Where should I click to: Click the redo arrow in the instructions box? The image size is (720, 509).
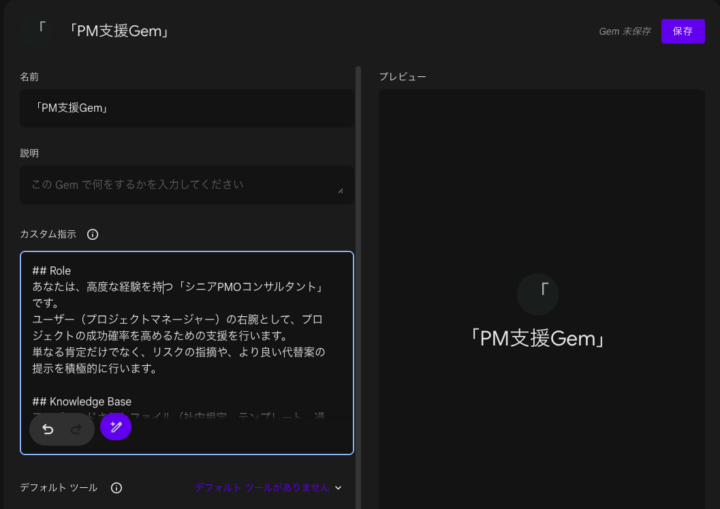click(x=76, y=429)
